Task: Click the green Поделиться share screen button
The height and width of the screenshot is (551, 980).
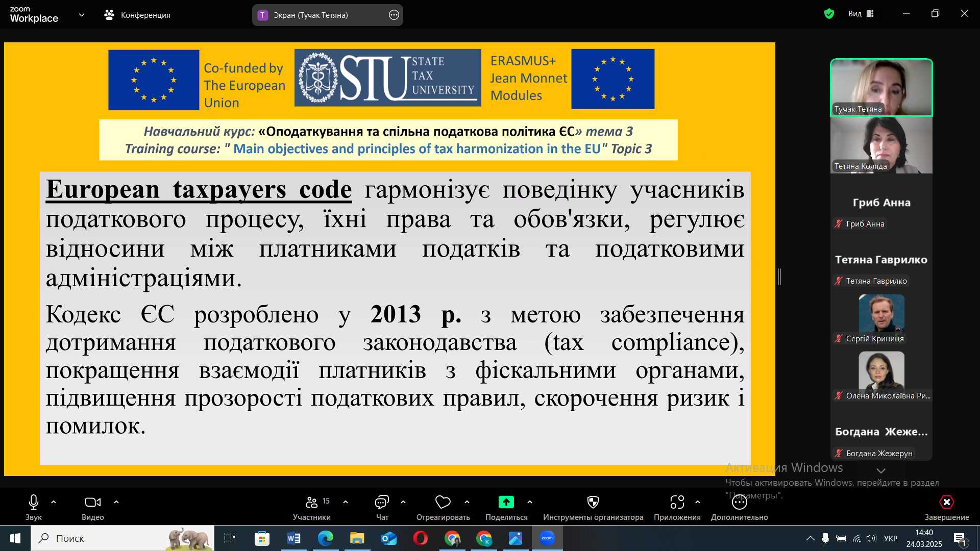Action: coord(506,507)
